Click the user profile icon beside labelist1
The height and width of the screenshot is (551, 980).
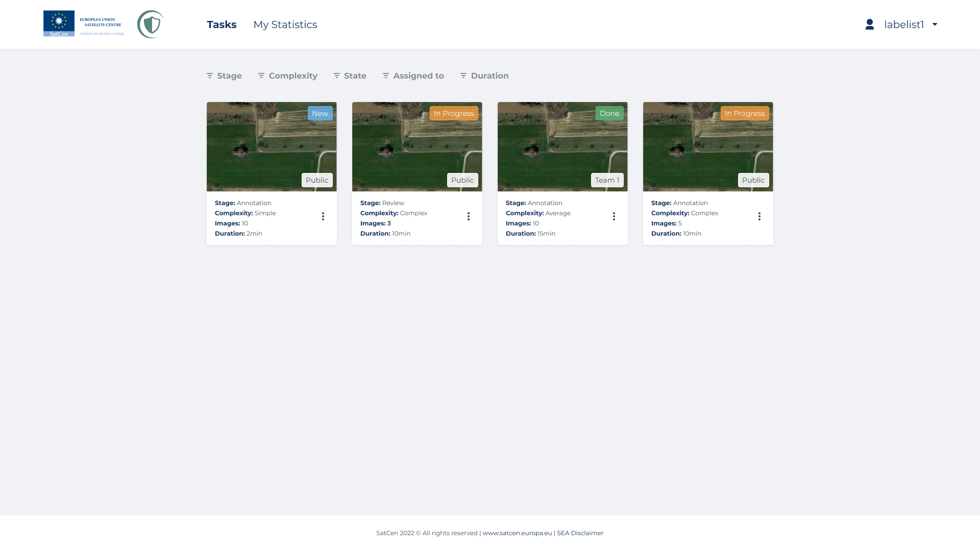pyautogui.click(x=870, y=24)
